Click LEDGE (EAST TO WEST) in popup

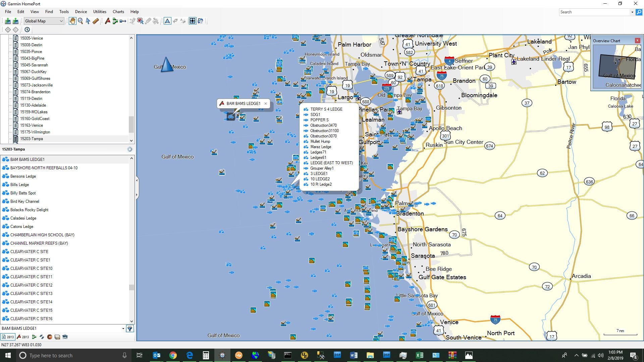tap(331, 163)
